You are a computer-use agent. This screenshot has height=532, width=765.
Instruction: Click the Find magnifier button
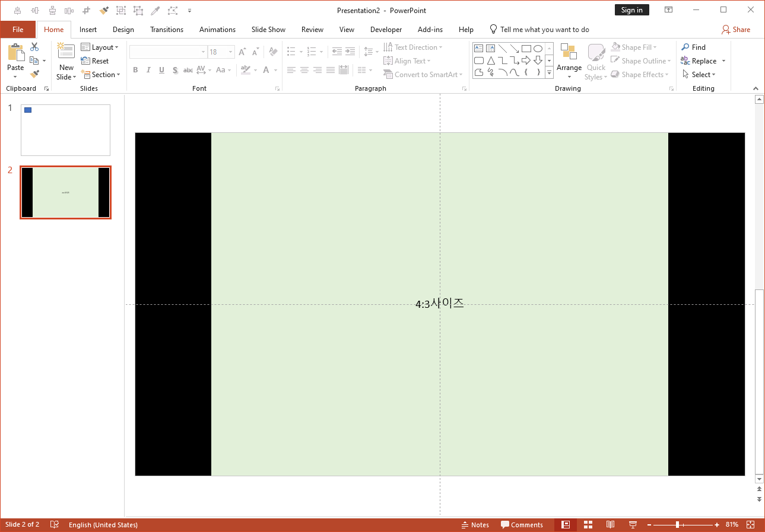click(x=693, y=47)
